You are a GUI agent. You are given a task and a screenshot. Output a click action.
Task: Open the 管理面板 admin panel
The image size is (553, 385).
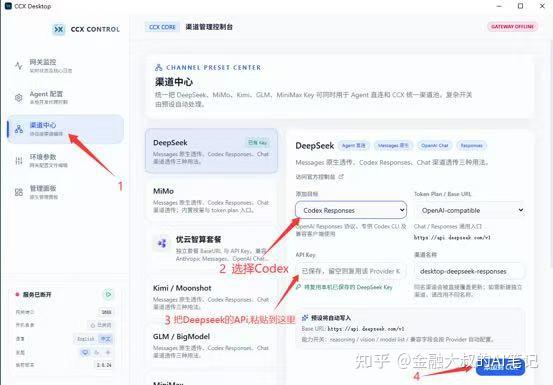pyautogui.click(x=65, y=192)
